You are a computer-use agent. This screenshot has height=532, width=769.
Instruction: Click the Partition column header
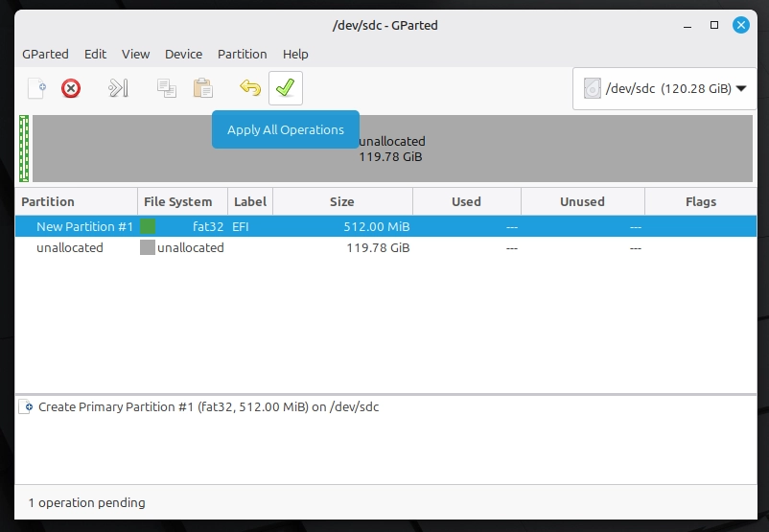tap(77, 201)
